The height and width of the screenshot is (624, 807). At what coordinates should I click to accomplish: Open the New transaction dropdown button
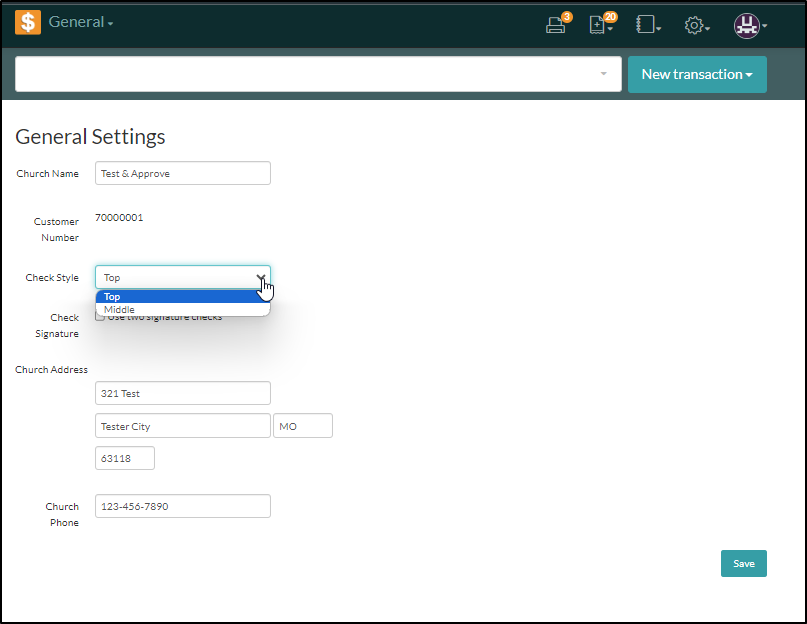pos(697,74)
